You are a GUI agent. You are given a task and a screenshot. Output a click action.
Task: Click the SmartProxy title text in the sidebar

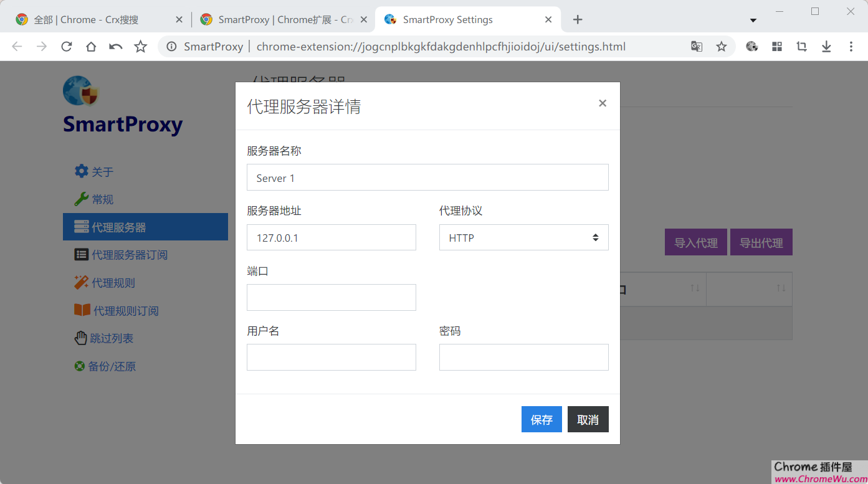tap(123, 124)
